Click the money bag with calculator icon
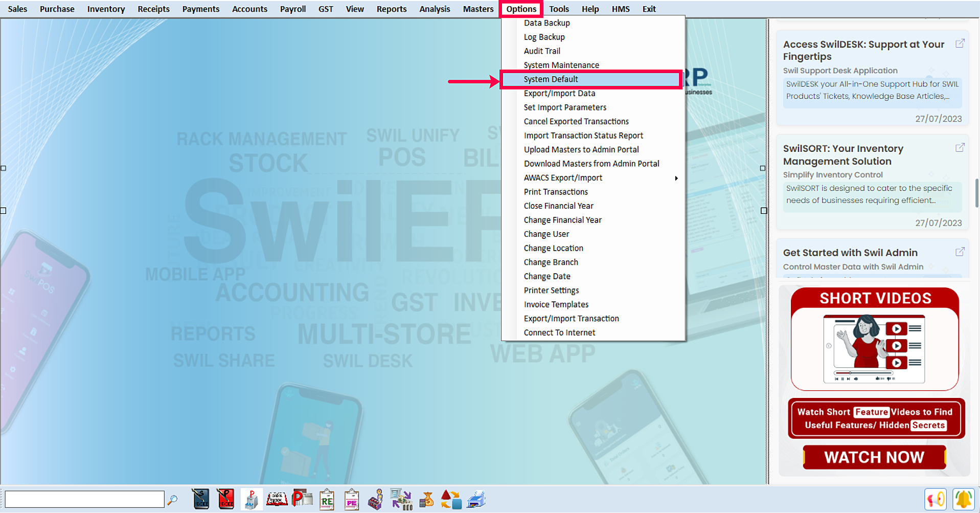 click(426, 499)
